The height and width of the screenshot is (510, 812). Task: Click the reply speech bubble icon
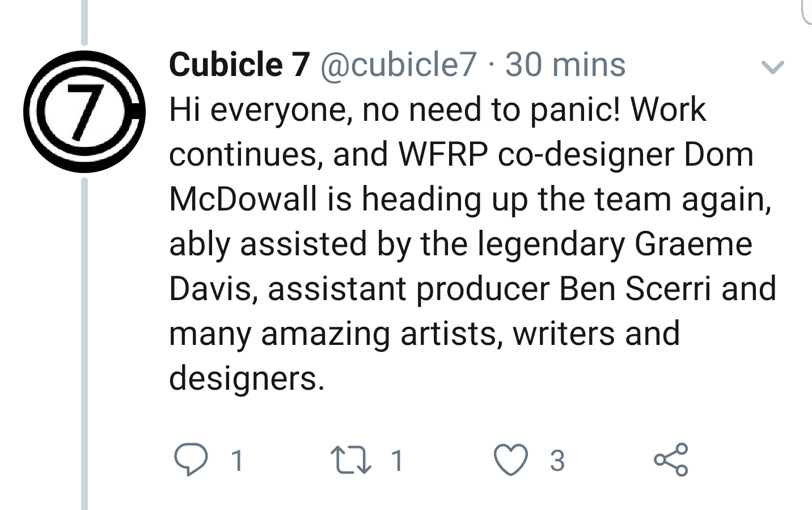tap(191, 460)
